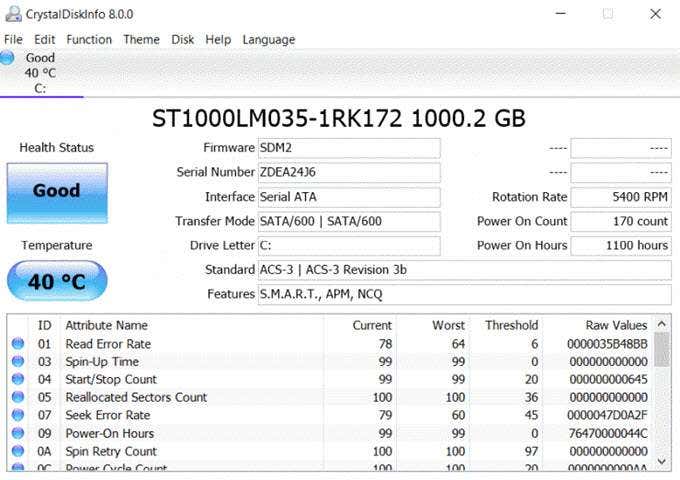Click the Power On Hours value box
Viewport: 680px width, 480px height.
[x=621, y=246]
